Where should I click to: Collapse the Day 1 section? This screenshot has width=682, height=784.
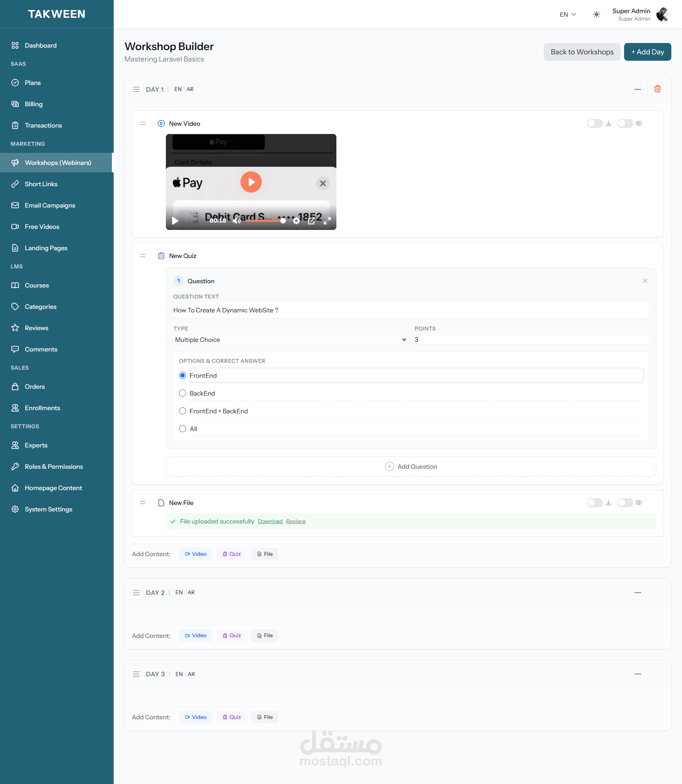click(x=638, y=89)
